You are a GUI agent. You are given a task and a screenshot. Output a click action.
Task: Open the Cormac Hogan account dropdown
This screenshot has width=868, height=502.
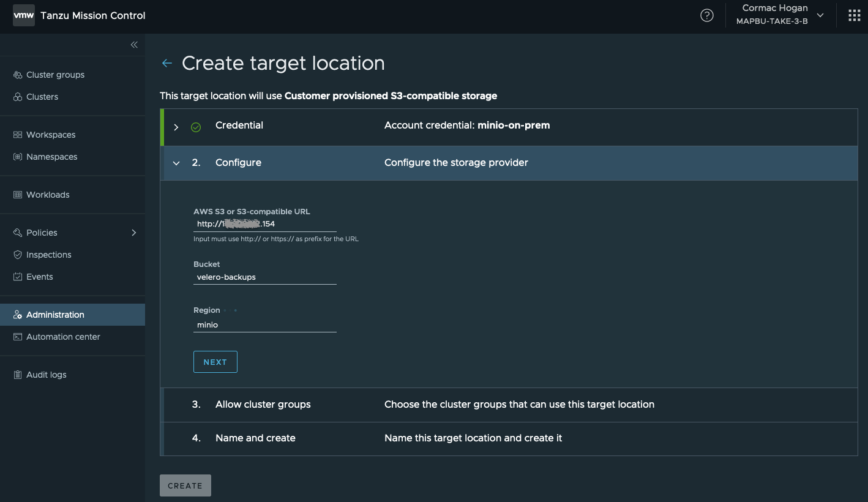pyautogui.click(x=780, y=15)
